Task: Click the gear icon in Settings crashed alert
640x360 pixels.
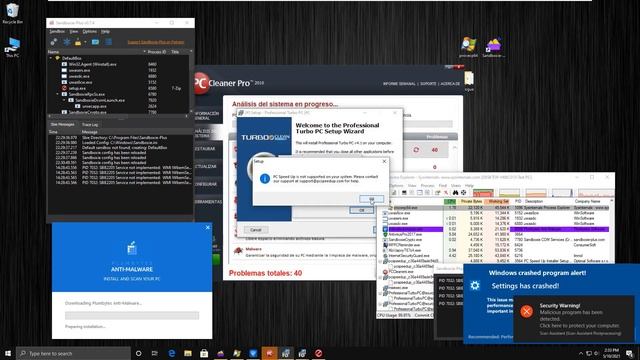Action: click(475, 285)
